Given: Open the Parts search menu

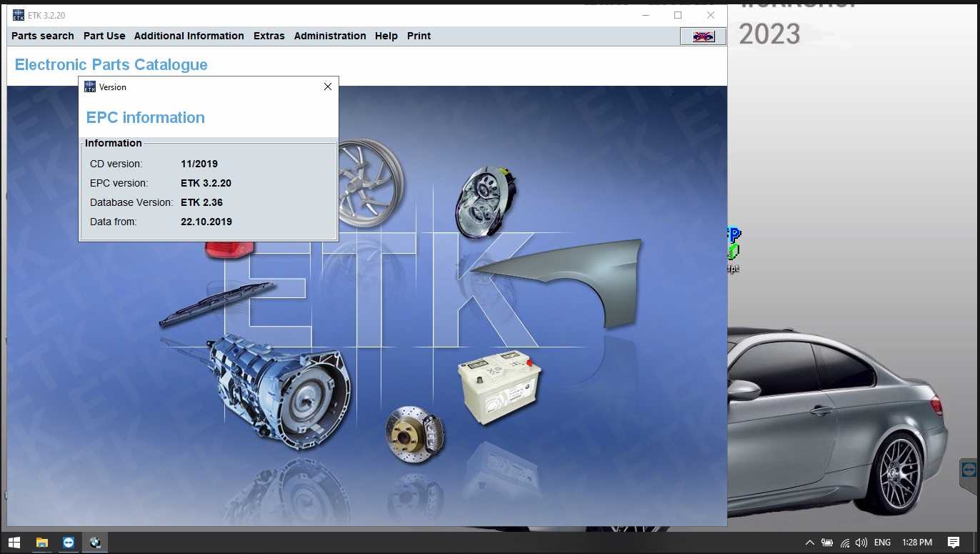Looking at the screenshot, I should coord(42,36).
